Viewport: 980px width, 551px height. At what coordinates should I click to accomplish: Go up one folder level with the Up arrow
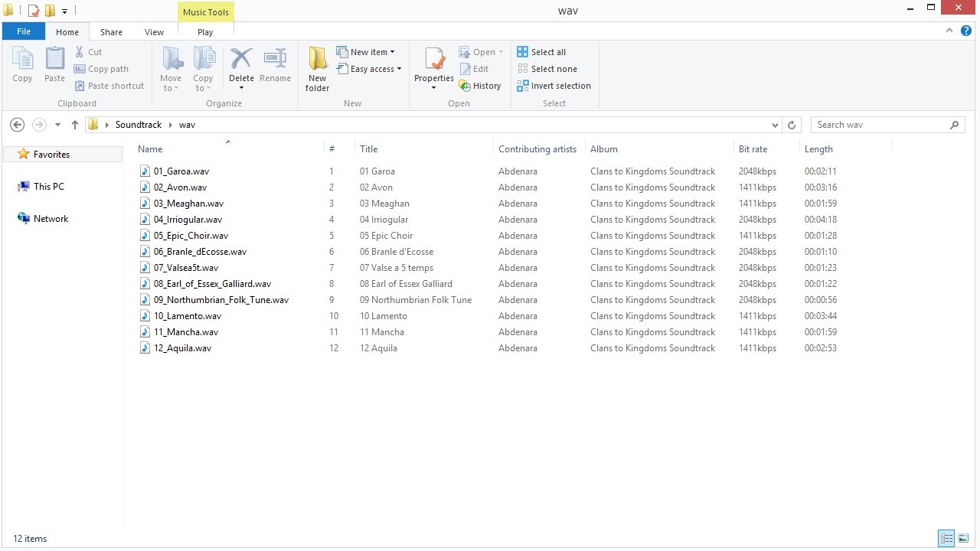pos(74,125)
